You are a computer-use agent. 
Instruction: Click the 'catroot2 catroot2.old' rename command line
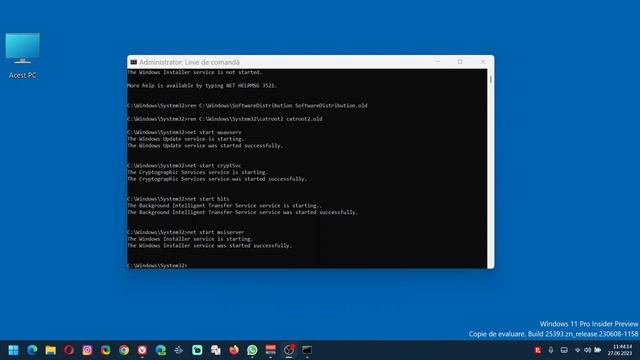coord(225,119)
